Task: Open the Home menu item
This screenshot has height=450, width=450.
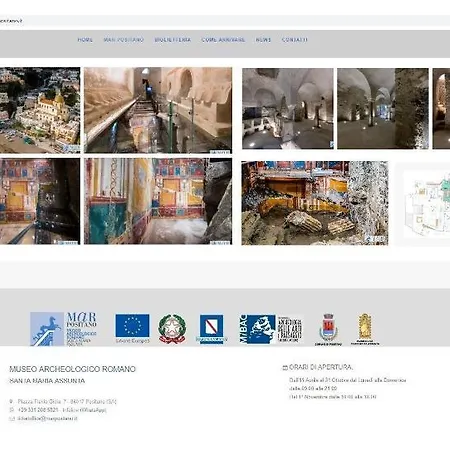Action: coord(85,40)
